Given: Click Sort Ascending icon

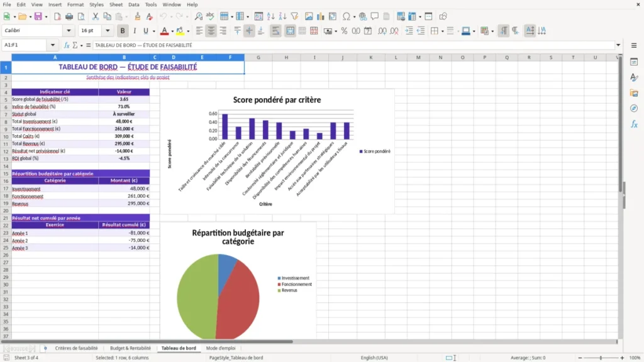Looking at the screenshot, I should coord(270,16).
